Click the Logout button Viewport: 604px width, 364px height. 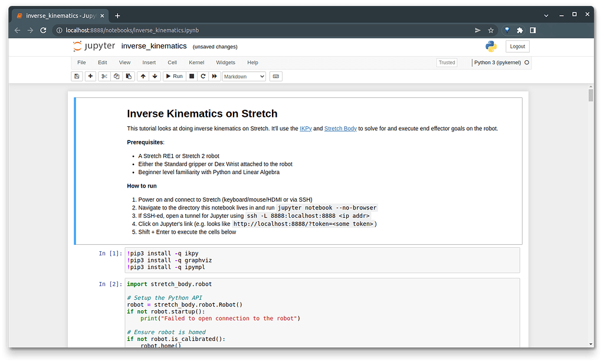tap(517, 47)
